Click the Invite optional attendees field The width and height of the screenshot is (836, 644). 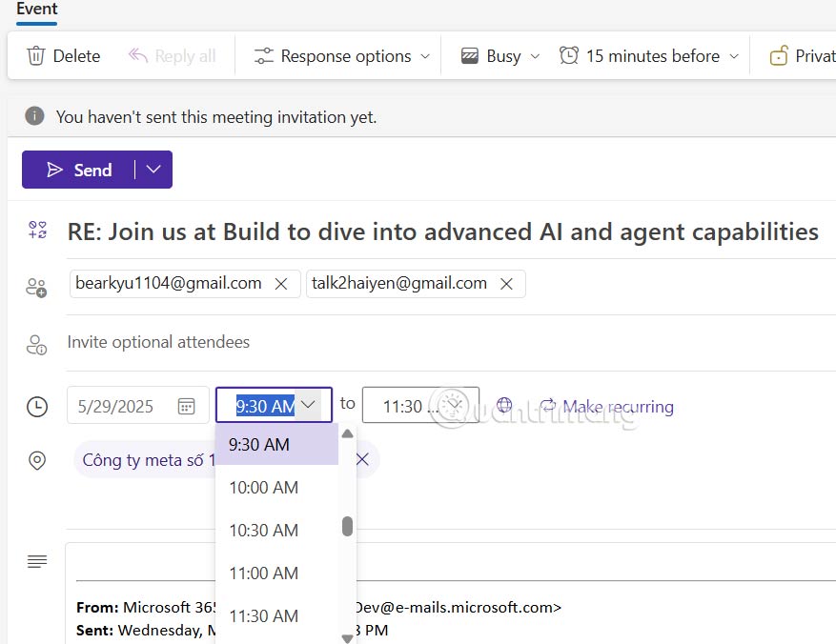(157, 342)
